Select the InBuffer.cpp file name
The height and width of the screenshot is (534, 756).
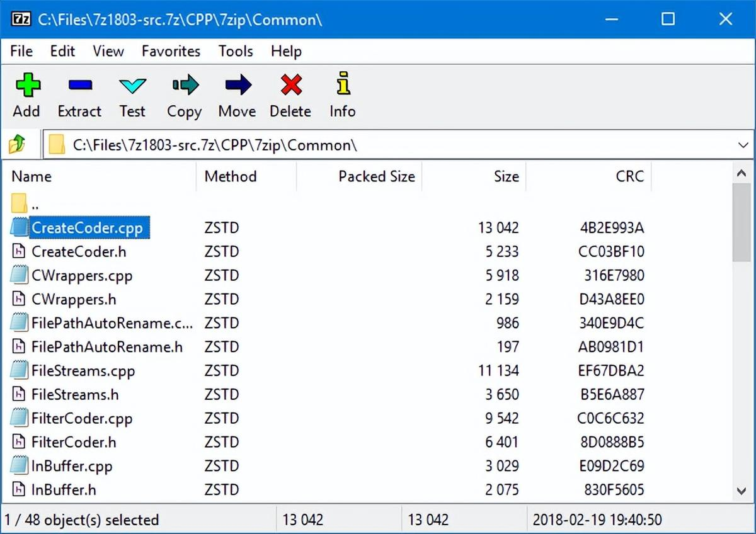[x=72, y=466]
